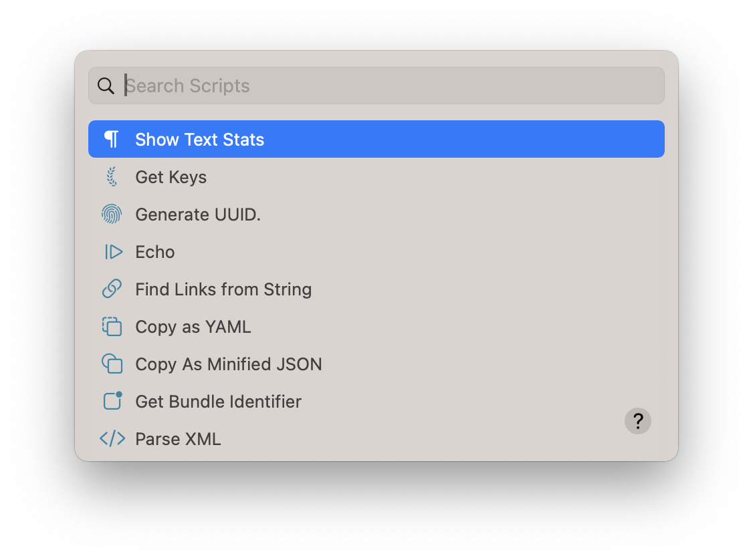Click the code brackets icon next to Parse XML
The width and height of the screenshot is (753, 560).
point(112,438)
